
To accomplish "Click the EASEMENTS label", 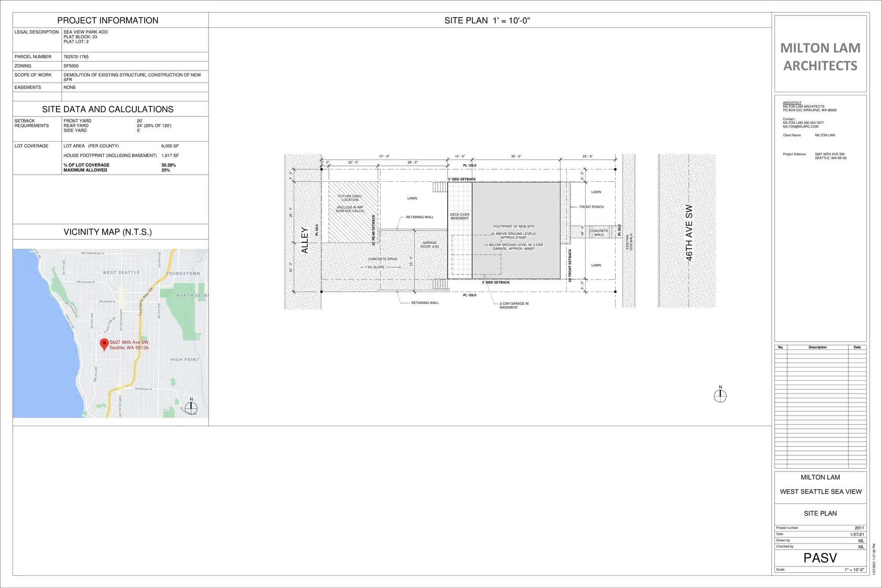I will (28, 87).
